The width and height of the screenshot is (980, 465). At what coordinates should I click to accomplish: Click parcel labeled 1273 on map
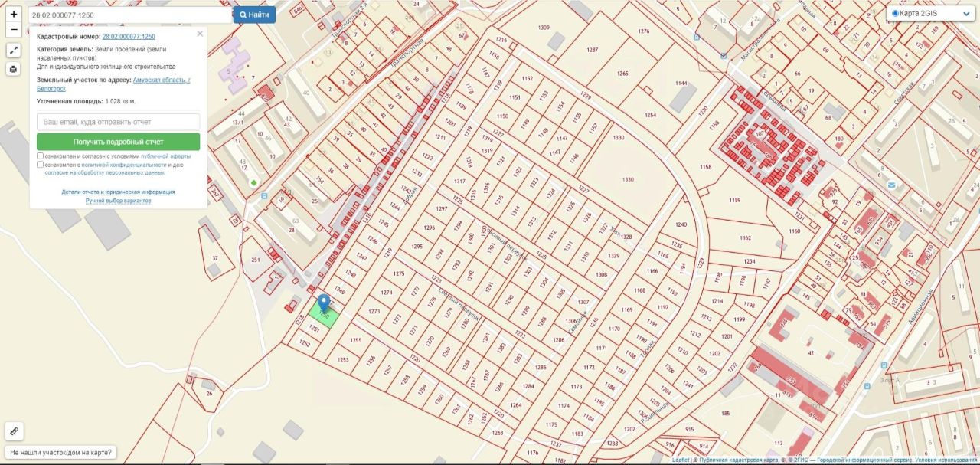374,312
